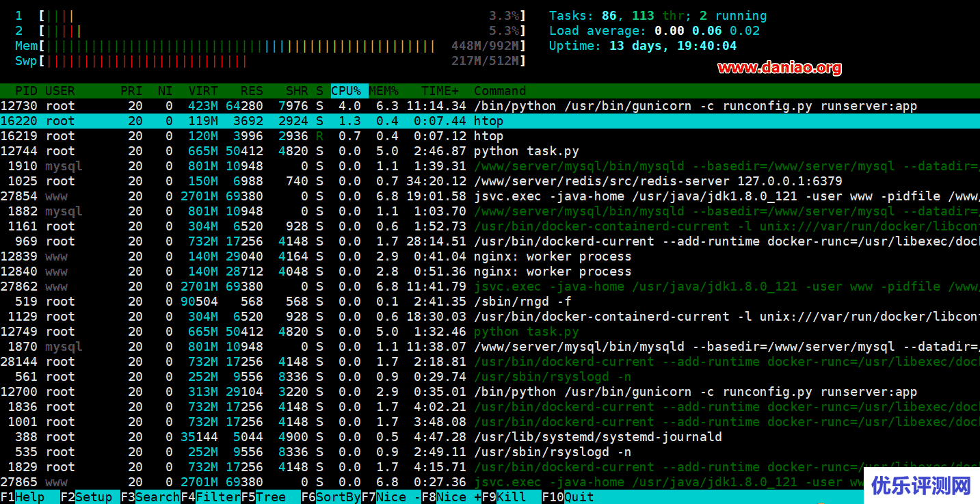The width and height of the screenshot is (980, 504).
Task: Select the /sbin/rngd -f process
Action: [x=490, y=302]
